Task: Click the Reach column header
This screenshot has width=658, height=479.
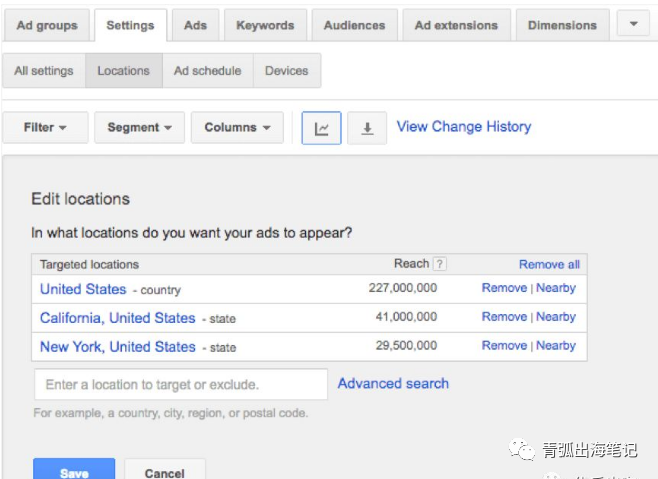Action: click(x=411, y=264)
